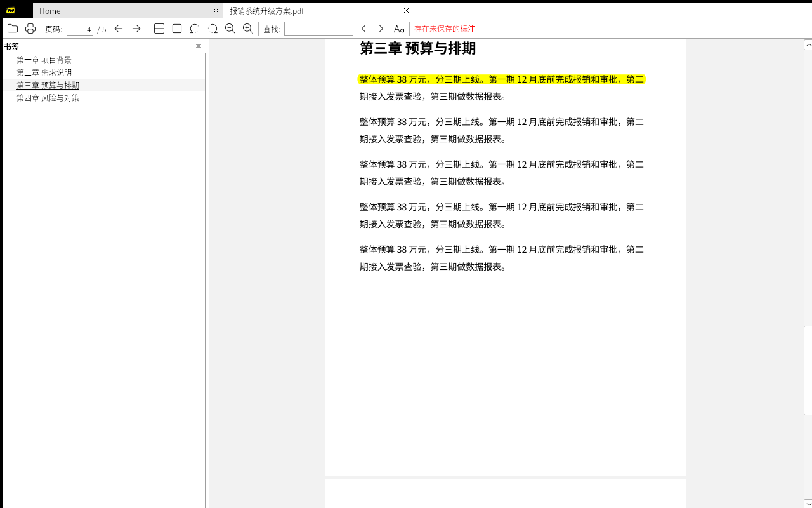
Task: Select the fit-width view icon
Action: pos(159,29)
